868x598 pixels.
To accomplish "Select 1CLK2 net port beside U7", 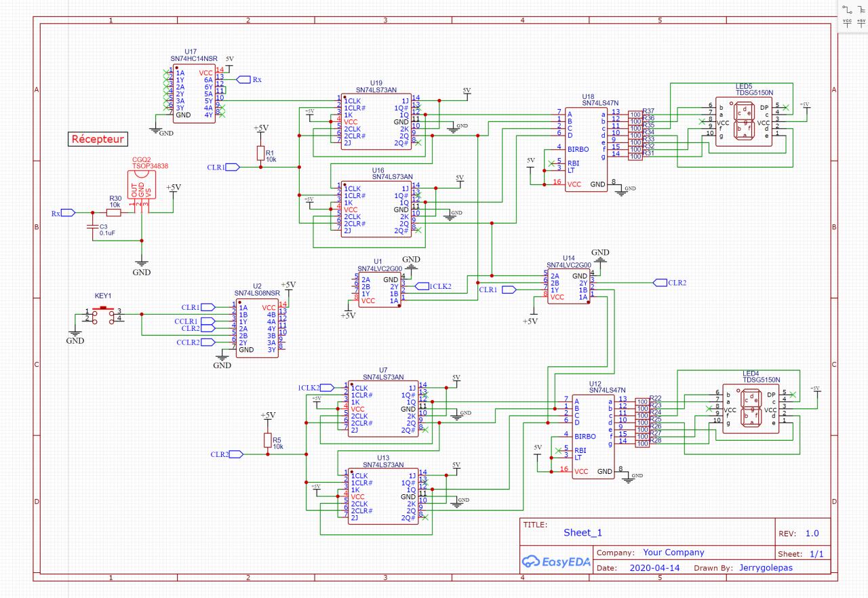I will point(315,387).
